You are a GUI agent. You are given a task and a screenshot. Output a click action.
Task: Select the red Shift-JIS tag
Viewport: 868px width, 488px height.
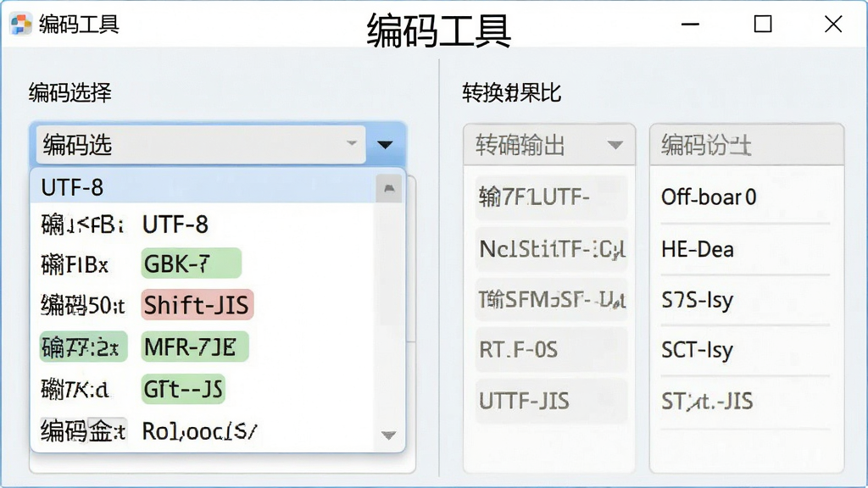[197, 305]
